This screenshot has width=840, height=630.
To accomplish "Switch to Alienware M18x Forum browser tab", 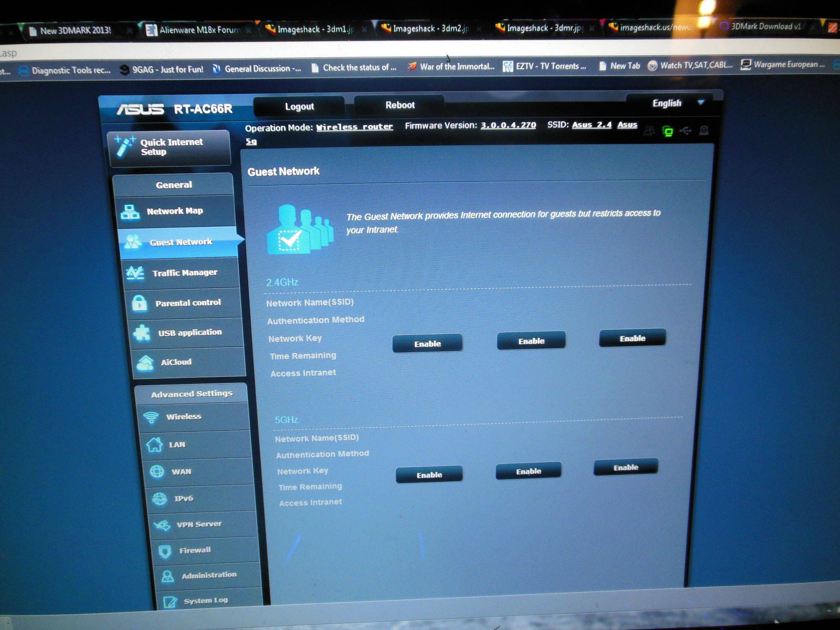I will coord(199,30).
